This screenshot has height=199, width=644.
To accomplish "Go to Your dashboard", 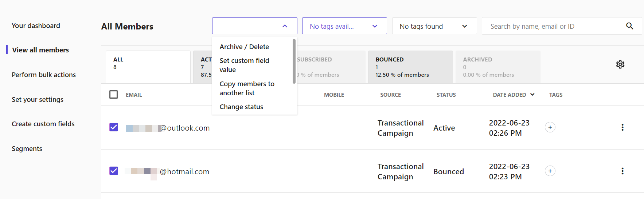I will [x=36, y=25].
